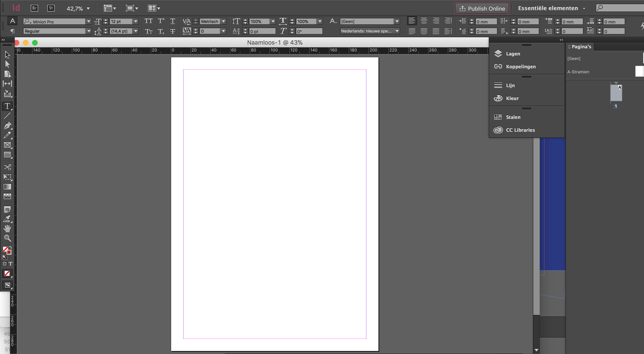Open Adobe Bridge via Br icon

coord(34,8)
